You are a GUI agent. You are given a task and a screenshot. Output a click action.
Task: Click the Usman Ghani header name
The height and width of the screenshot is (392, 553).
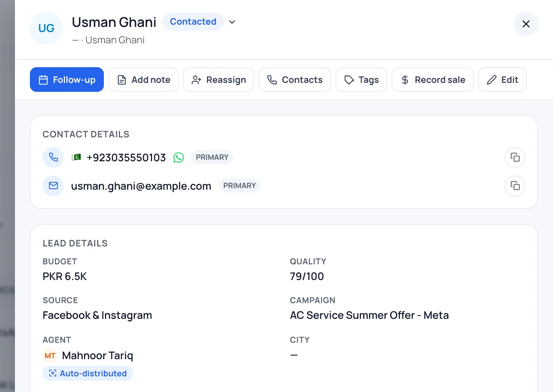click(114, 22)
